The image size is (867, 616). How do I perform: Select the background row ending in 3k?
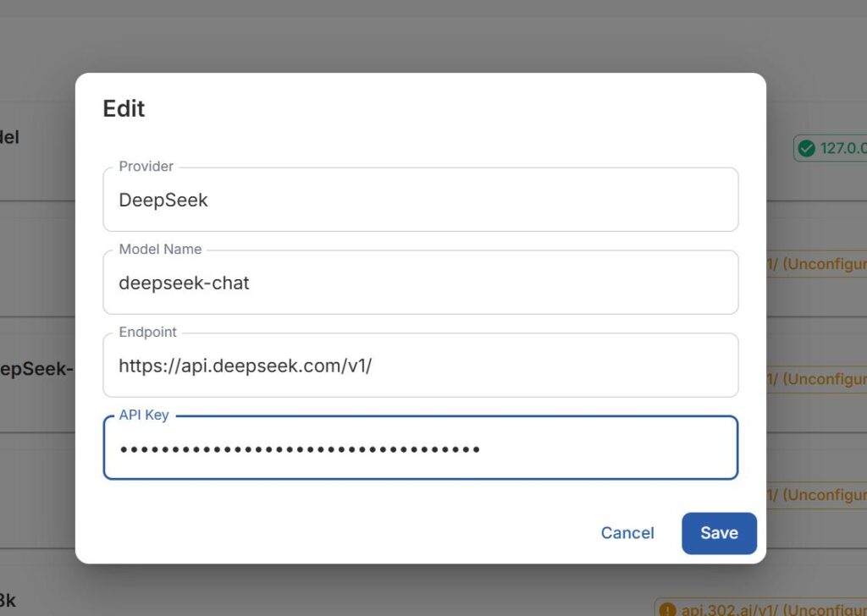coord(8,602)
